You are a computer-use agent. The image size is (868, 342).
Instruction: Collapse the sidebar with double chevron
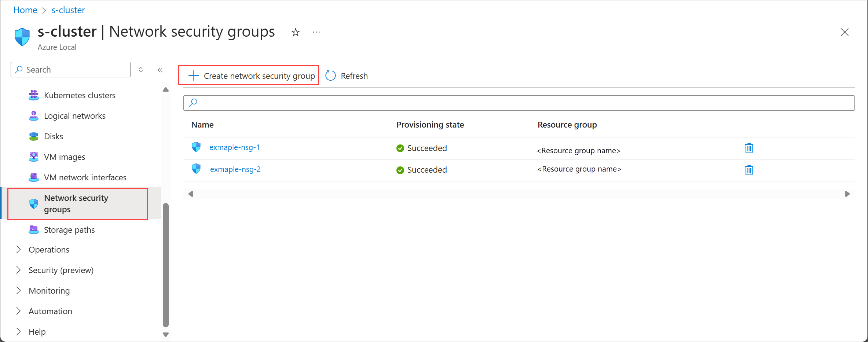tap(160, 70)
